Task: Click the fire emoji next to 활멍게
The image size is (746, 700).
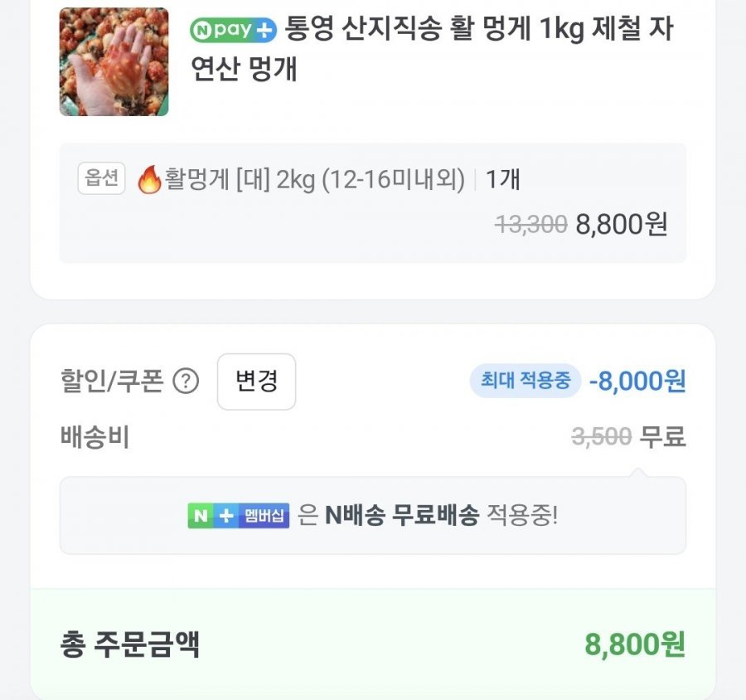Action: pos(149,179)
